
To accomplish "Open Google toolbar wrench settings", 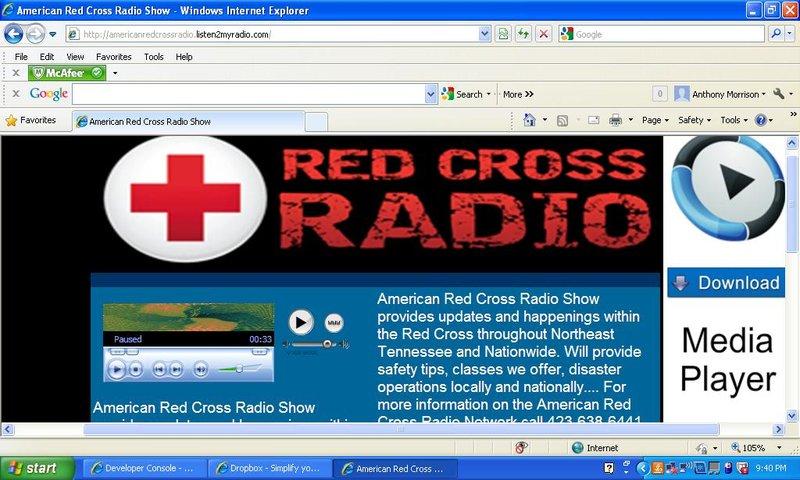I will point(779,94).
